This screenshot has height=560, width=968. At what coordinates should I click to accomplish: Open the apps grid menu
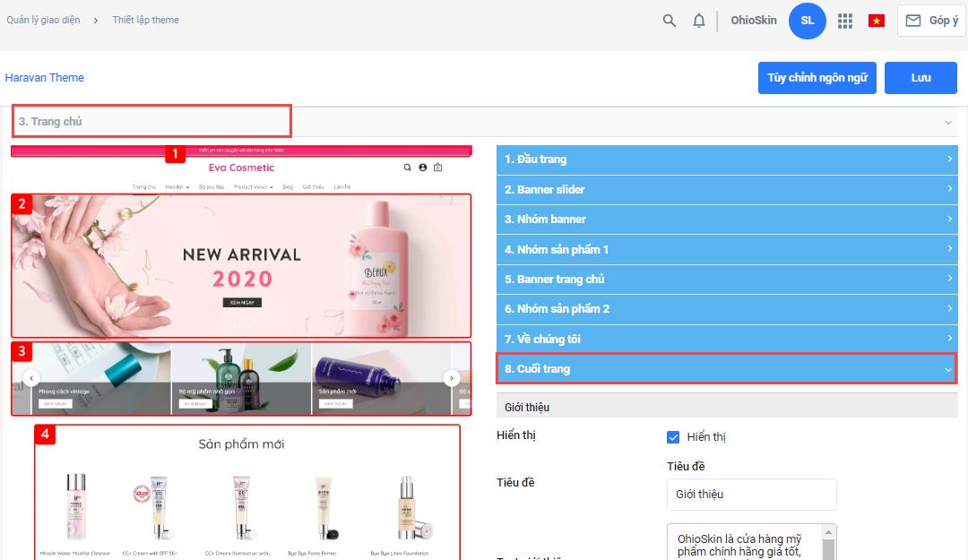click(x=845, y=21)
